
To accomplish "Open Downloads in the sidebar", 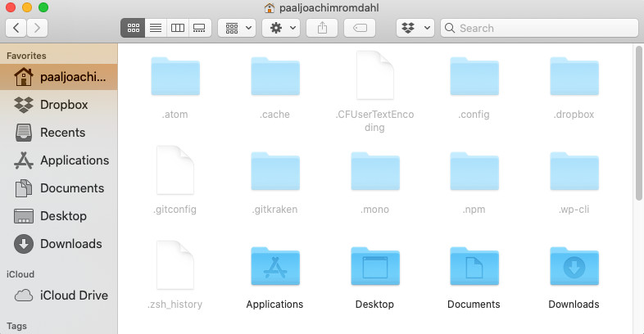I will click(x=59, y=244).
